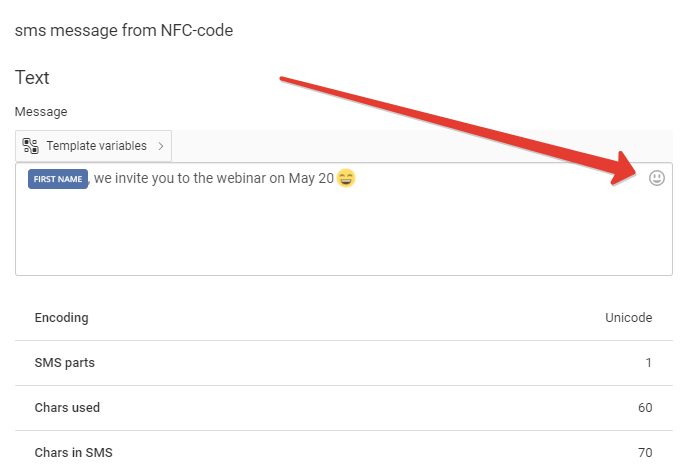Click the 'sms message from NFC-code' title
Viewport: 687px width, 470px height.
point(124,31)
